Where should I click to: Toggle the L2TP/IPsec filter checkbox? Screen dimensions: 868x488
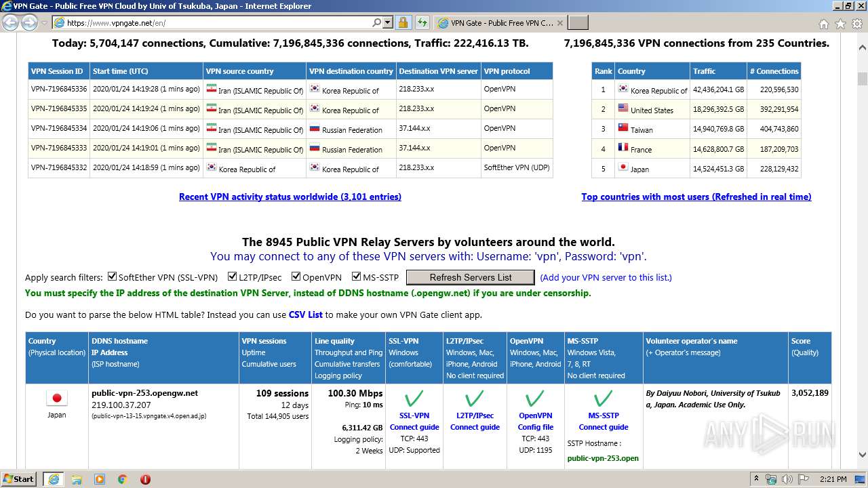tap(232, 277)
